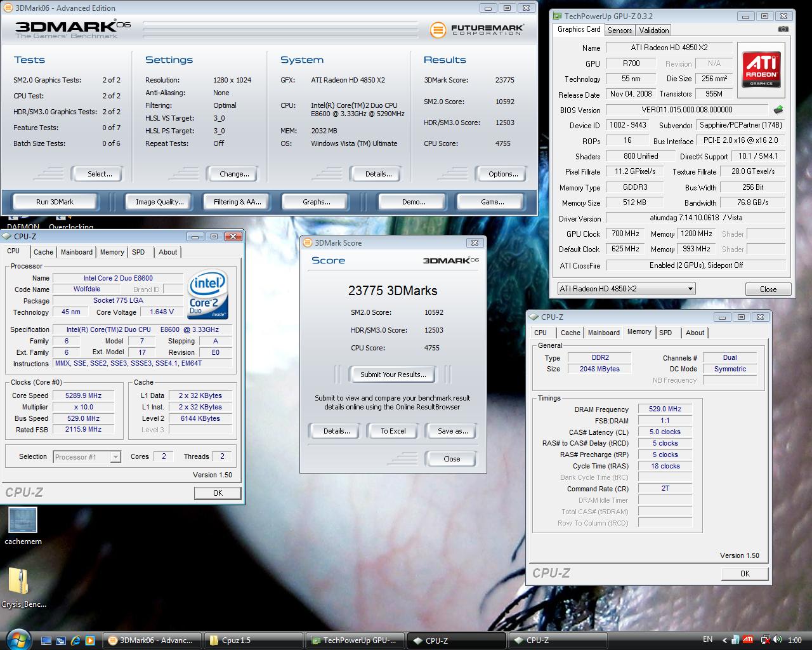Click EN language indicator in taskbar
812x650 pixels.
point(707,639)
